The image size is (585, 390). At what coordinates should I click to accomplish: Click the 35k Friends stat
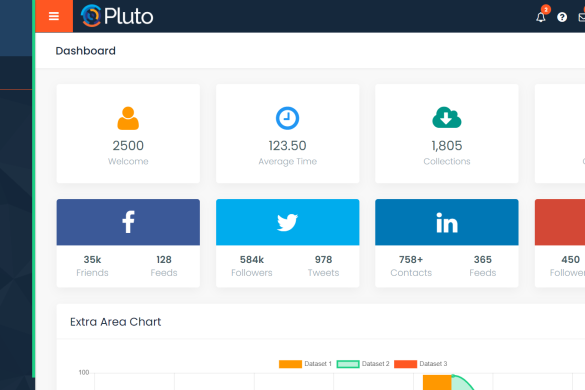click(x=92, y=266)
